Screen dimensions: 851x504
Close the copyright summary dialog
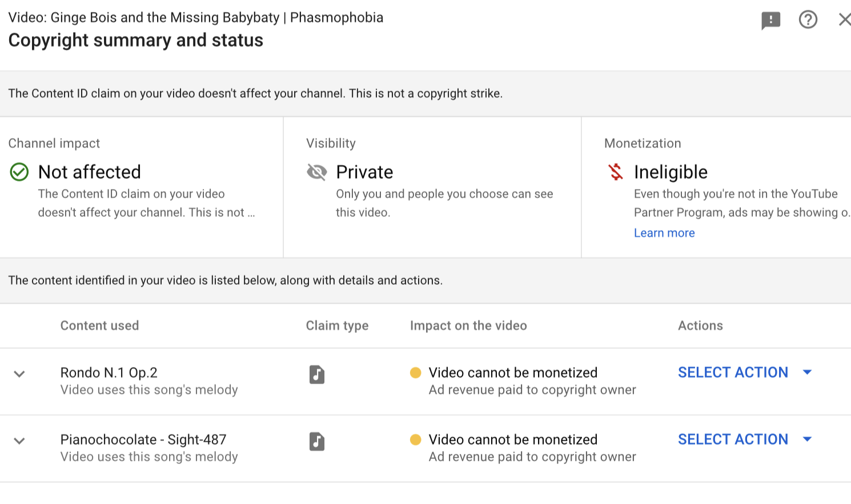[x=844, y=20]
